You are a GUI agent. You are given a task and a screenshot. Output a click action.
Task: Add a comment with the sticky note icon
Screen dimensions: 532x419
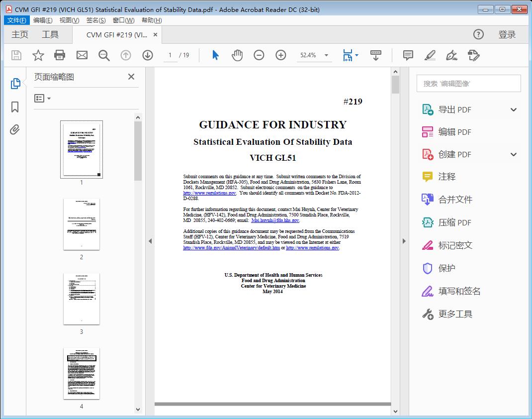click(x=408, y=55)
